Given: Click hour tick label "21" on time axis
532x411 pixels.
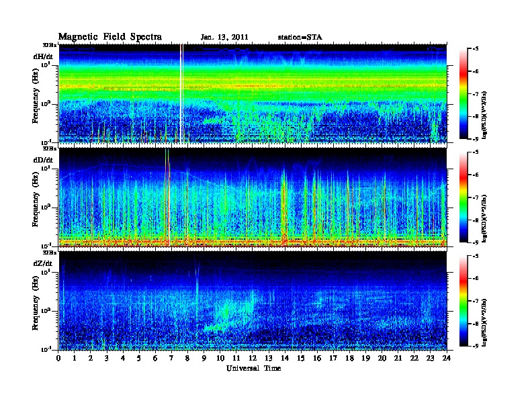Looking at the screenshot, I should pos(398,359).
